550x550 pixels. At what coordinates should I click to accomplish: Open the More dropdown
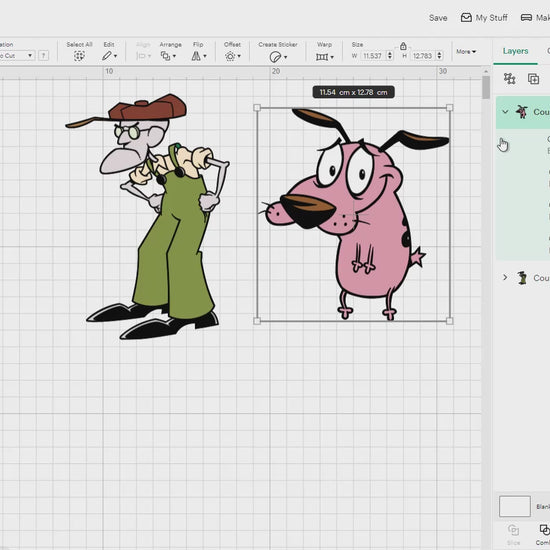[466, 52]
